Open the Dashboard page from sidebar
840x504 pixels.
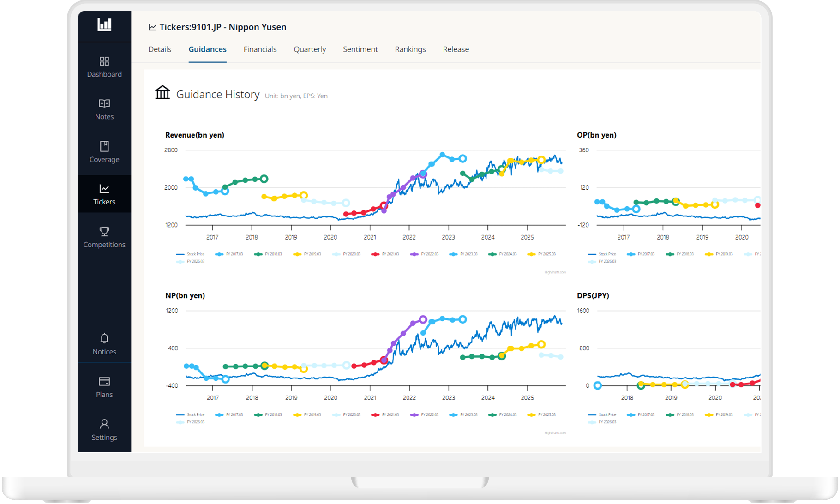104,67
